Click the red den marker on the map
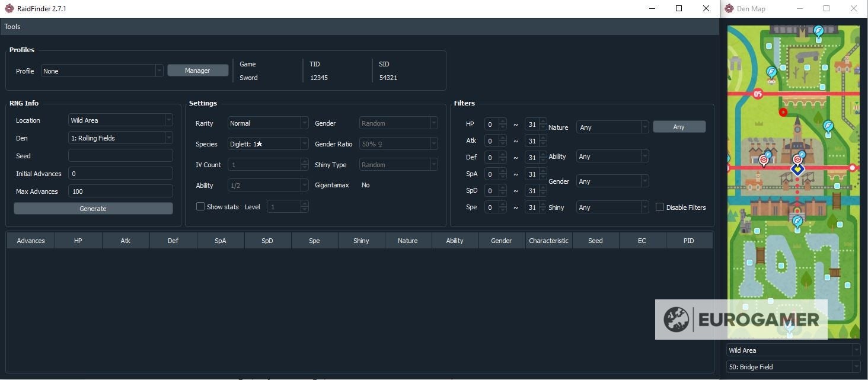 (783, 111)
